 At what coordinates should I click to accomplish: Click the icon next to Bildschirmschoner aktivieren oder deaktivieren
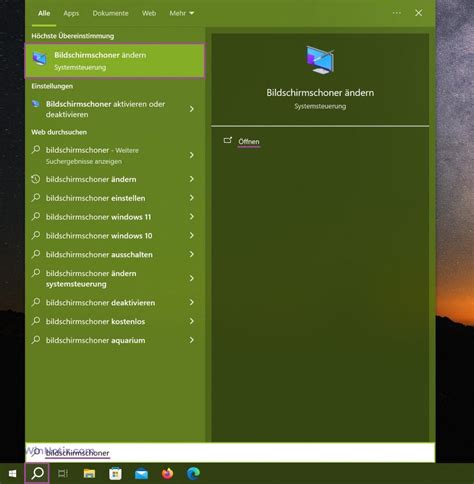[36, 104]
